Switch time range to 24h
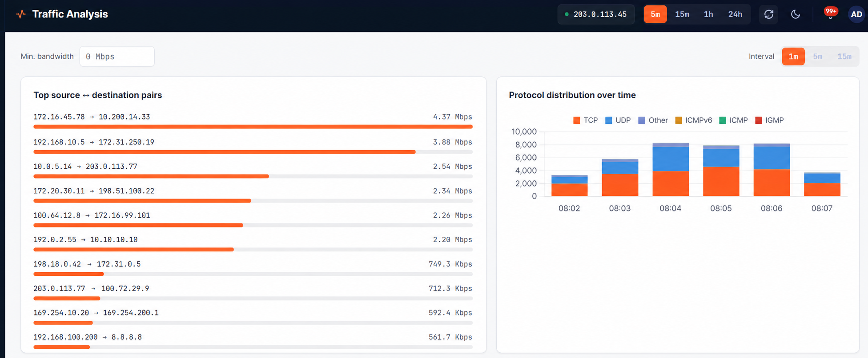Screen dimensions: 868x358 (735, 14)
